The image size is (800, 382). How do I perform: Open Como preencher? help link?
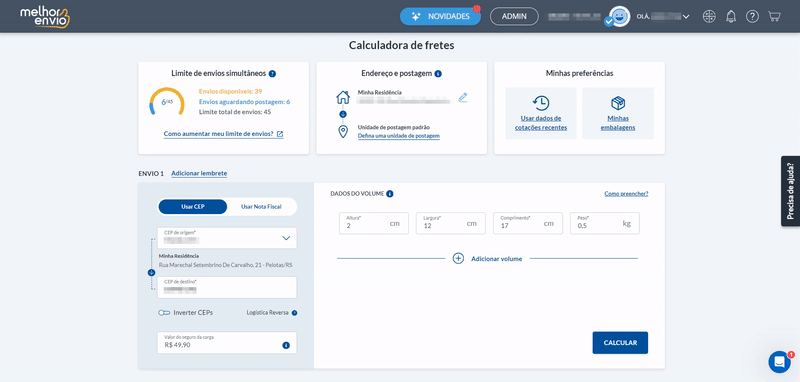click(626, 194)
